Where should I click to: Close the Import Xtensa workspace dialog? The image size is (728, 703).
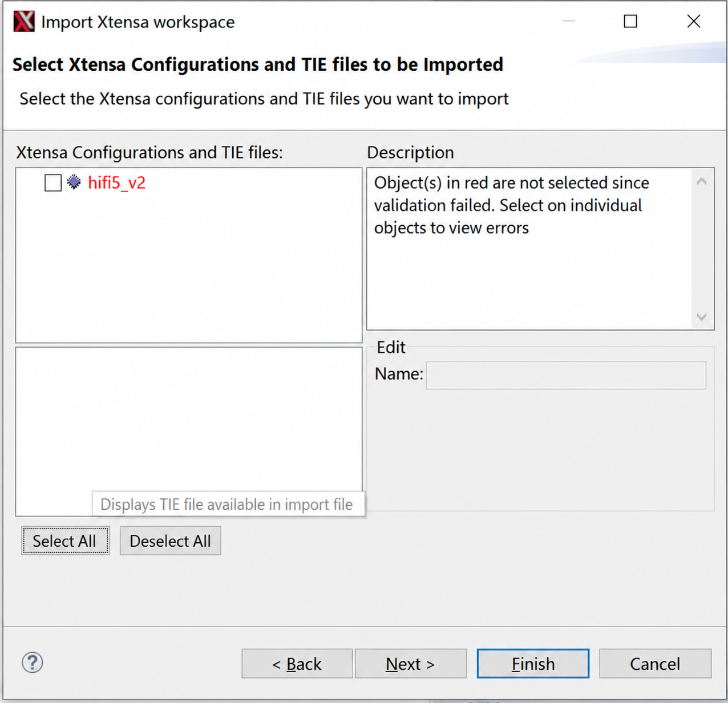pyautogui.click(x=694, y=22)
